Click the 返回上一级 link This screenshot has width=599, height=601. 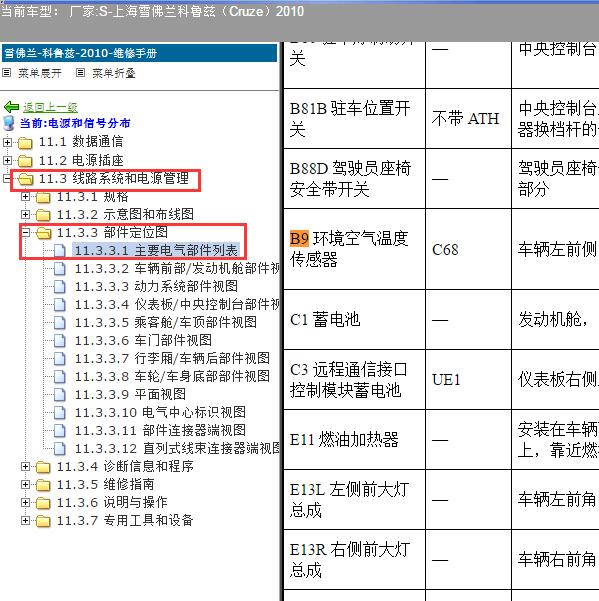[51, 107]
